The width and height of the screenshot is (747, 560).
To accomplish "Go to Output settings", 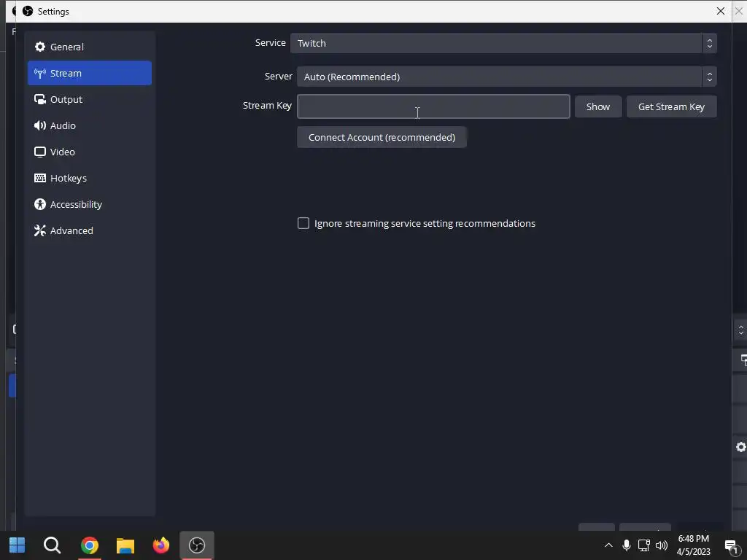I will (x=90, y=99).
